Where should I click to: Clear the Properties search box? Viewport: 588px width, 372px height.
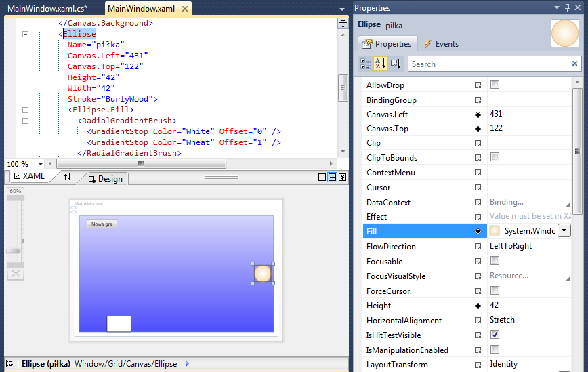574,64
